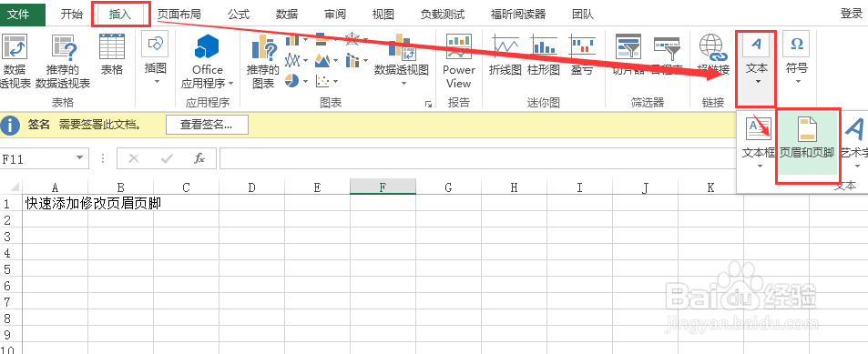Screen dimensions: 868x354
Task: Click the select-all corner of the sheet
Action: click(x=11, y=187)
